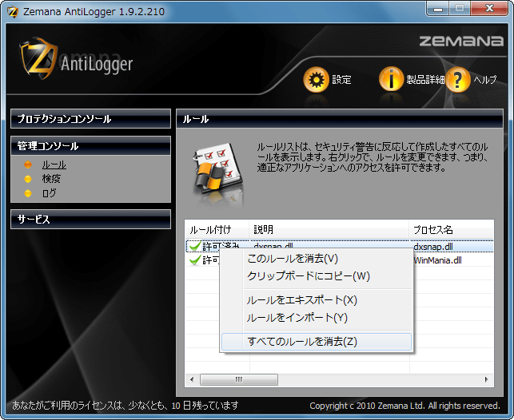Screen dimensions: 514x420
Task: Choose クリップボードにコピー(W) menu entry
Action: coord(317,276)
